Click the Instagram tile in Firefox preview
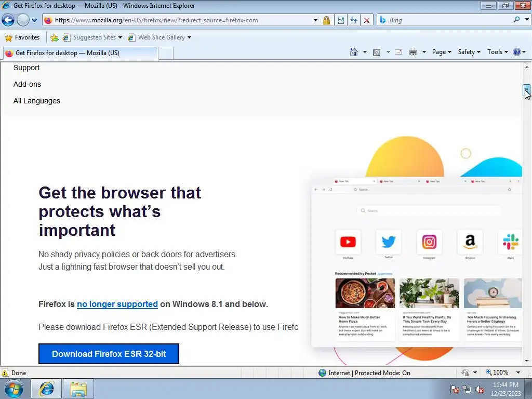The width and height of the screenshot is (532, 399). tap(429, 242)
